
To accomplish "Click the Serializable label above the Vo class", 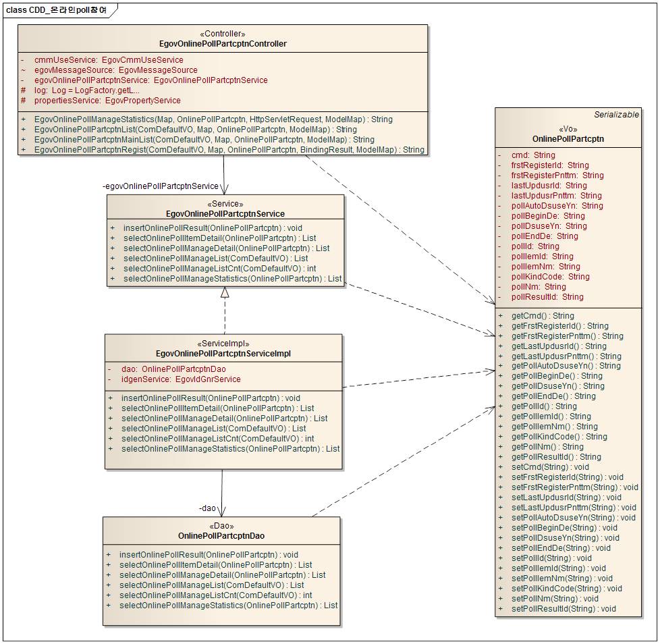I will pos(616,115).
